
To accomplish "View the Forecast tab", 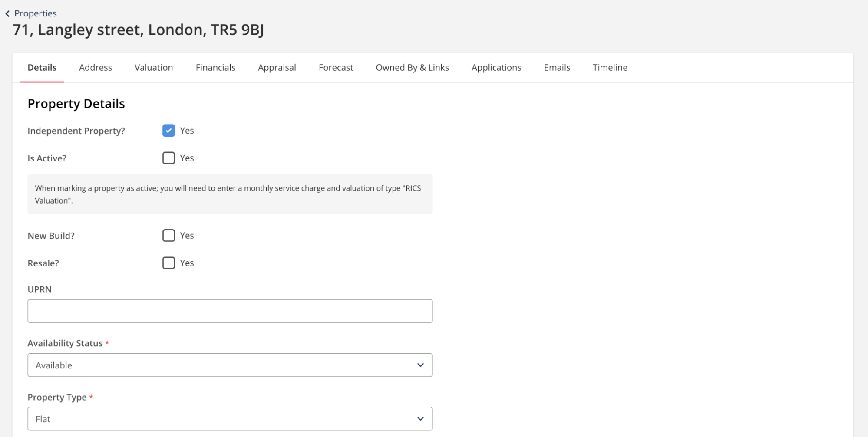I will pos(336,68).
